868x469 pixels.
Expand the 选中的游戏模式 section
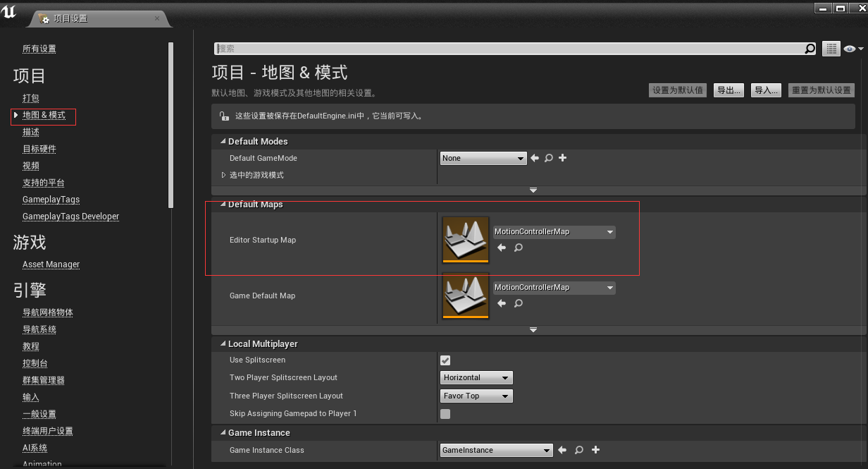coord(224,175)
